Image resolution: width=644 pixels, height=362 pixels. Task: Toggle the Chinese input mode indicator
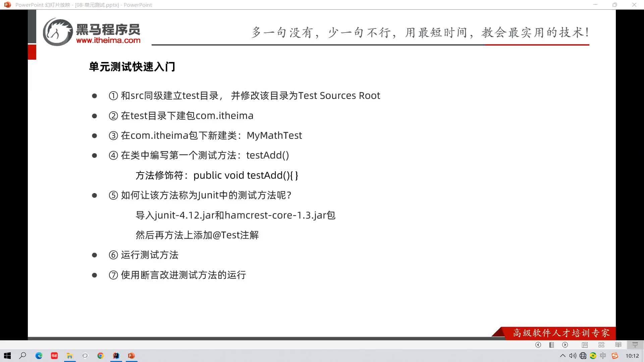[x=603, y=356]
